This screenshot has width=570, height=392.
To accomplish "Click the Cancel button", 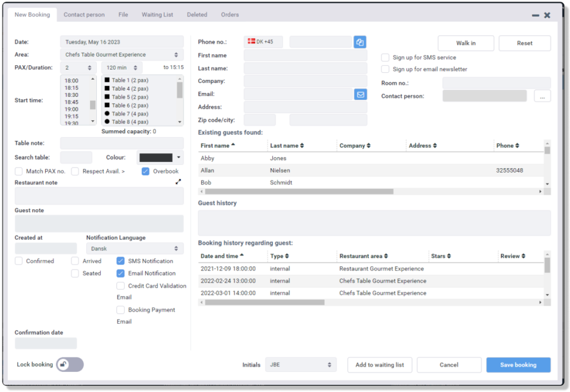I will 449,365.
